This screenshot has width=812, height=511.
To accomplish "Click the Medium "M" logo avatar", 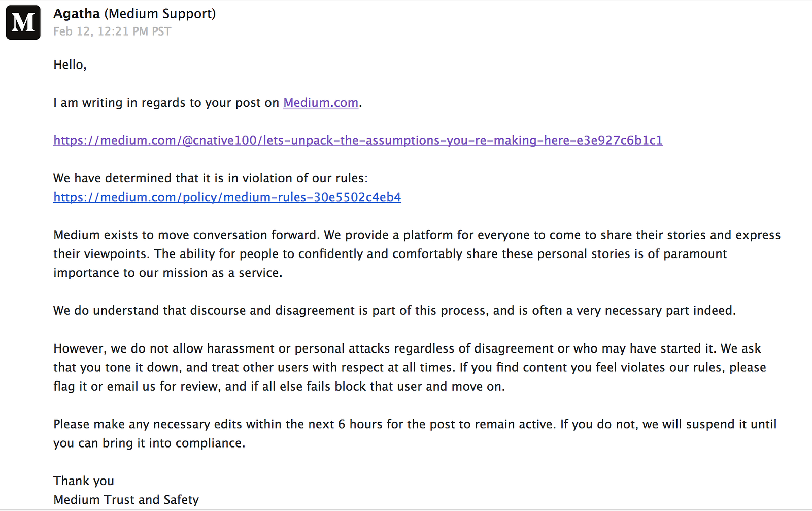I will click(23, 22).
